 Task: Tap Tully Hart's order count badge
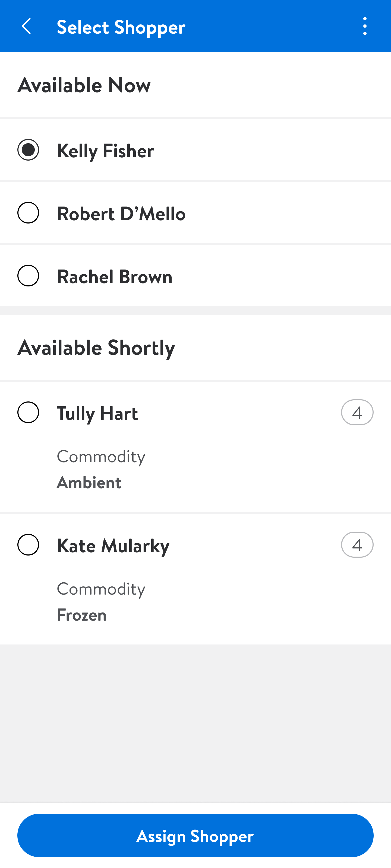coord(357,412)
